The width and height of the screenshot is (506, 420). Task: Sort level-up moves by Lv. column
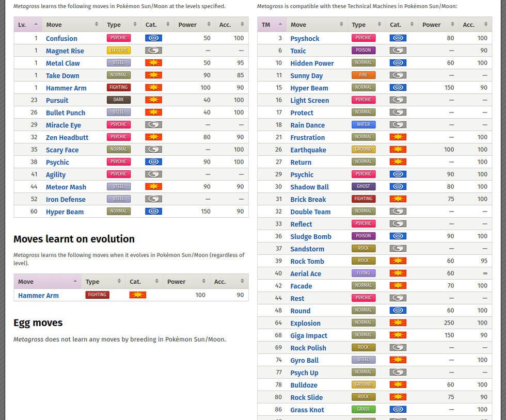tap(27, 24)
